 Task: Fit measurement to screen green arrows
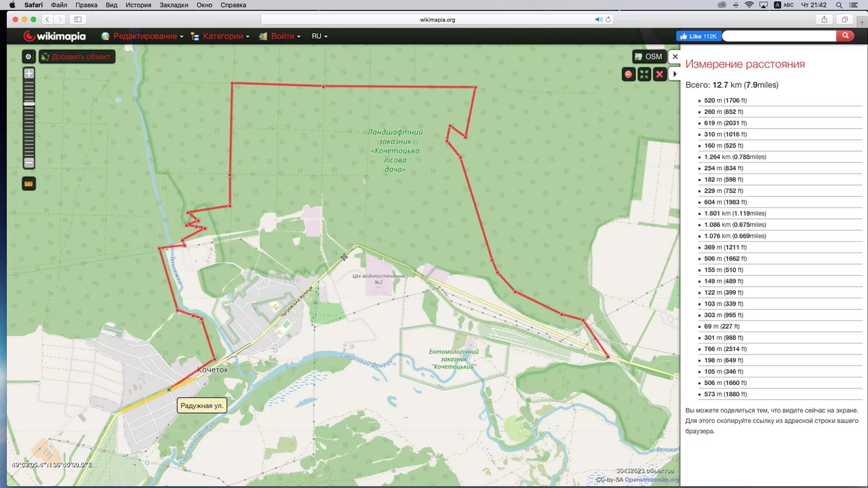pyautogui.click(x=644, y=74)
